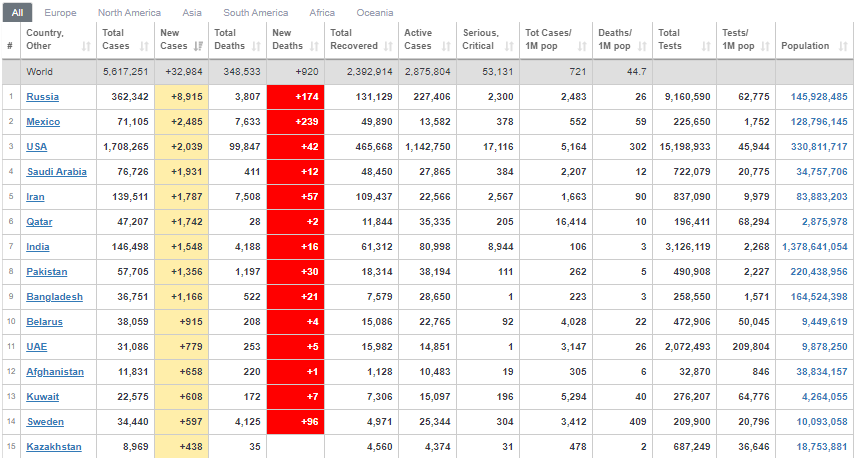Select India serious critical 8,944 cell
This screenshot has width=854, height=458.
(x=487, y=247)
